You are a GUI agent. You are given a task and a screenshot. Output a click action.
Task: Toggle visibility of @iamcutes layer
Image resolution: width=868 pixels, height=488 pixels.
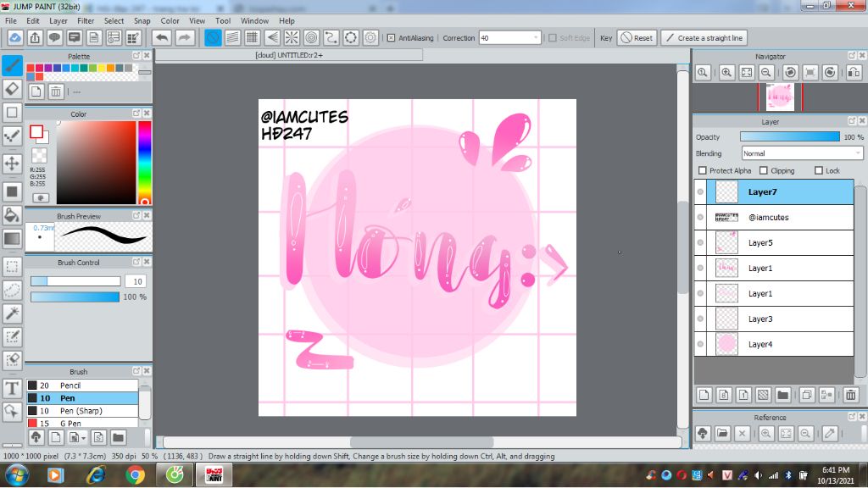[700, 218]
